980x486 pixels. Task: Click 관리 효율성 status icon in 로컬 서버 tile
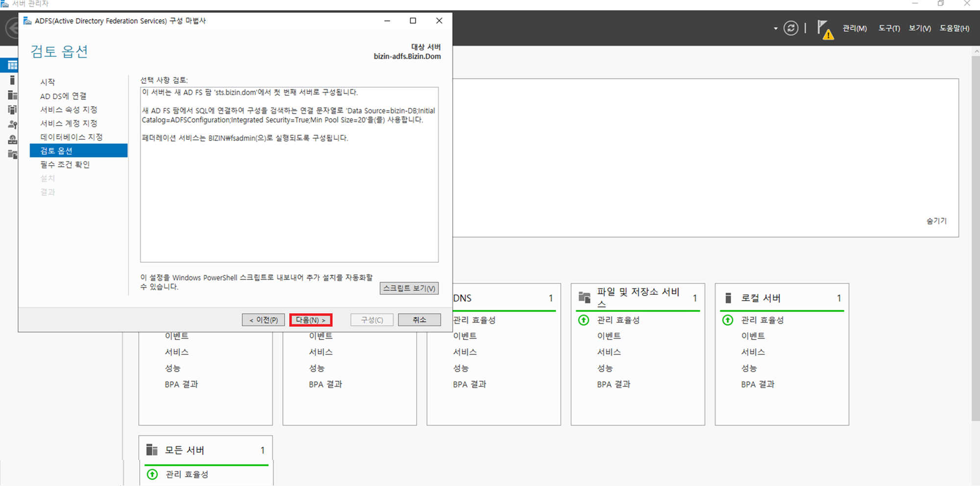[x=728, y=320]
